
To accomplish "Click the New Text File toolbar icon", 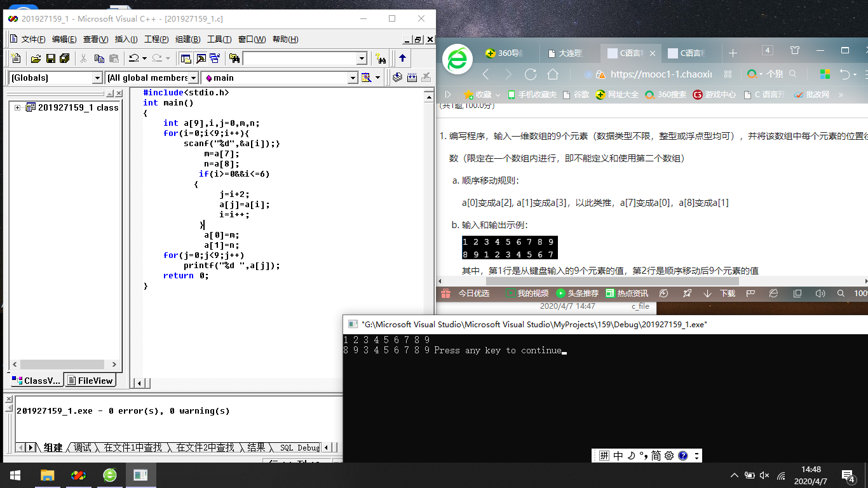I will coord(17,58).
